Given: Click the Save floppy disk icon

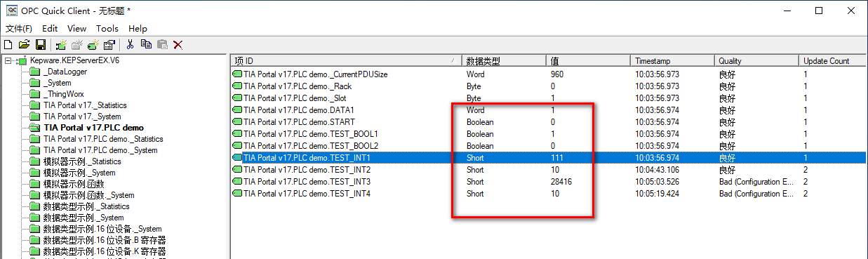Looking at the screenshot, I should pyautogui.click(x=41, y=44).
